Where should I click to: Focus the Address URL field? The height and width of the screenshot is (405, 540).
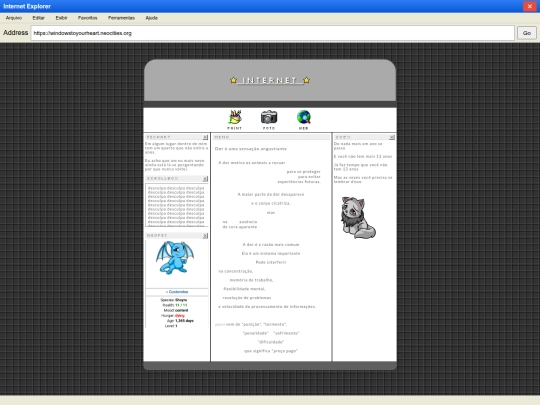pos(272,33)
